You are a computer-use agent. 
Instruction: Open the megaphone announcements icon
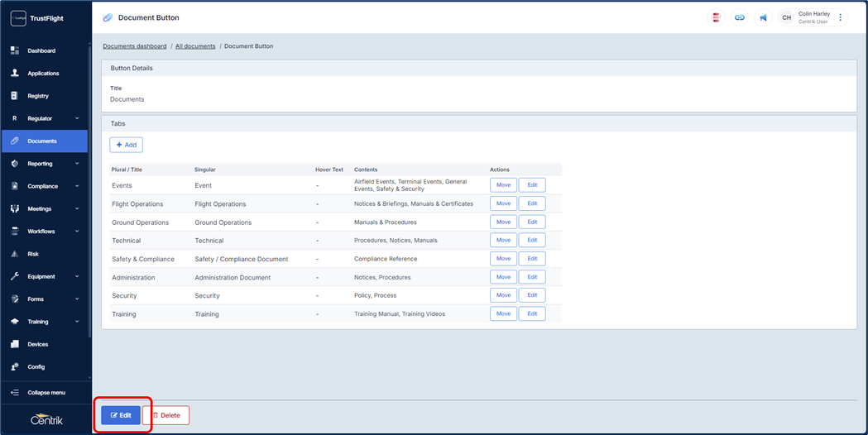[x=763, y=17]
